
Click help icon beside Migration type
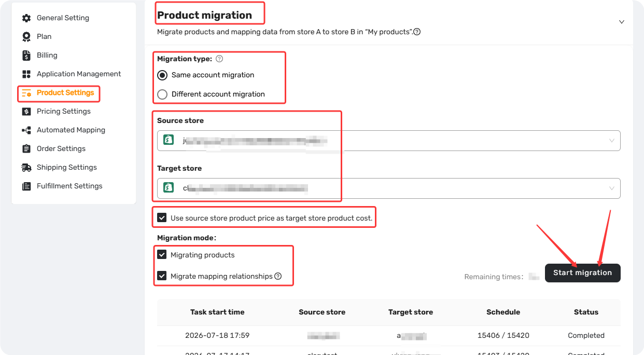point(219,59)
